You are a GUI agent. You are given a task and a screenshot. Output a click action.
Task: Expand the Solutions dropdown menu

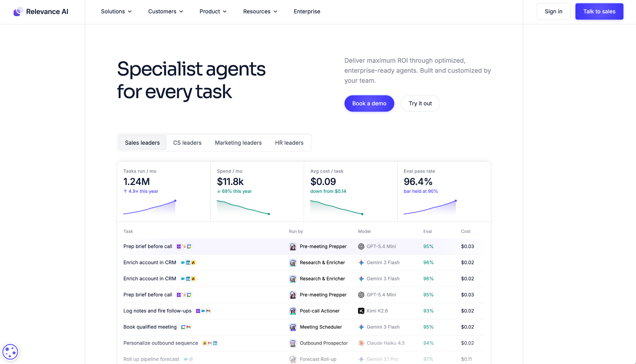(x=116, y=11)
